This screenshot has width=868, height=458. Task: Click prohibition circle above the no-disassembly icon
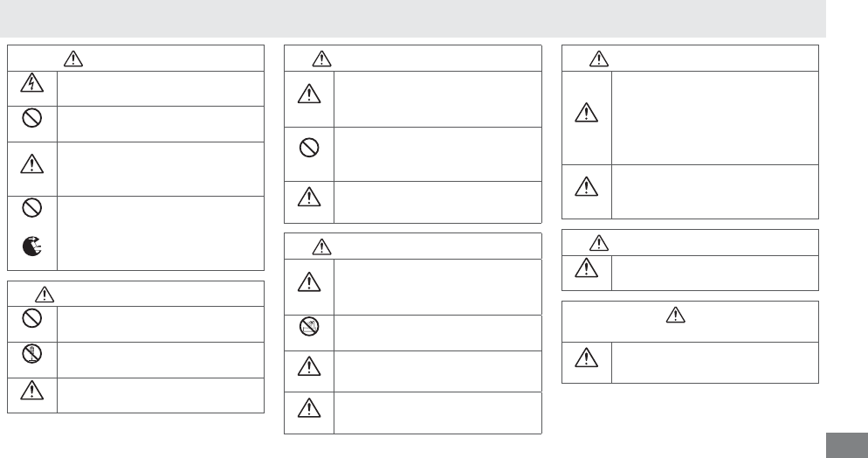(32, 319)
